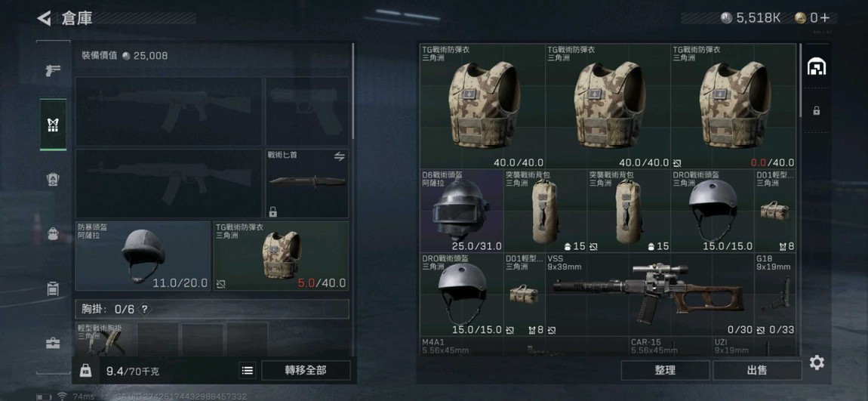This screenshot has height=401, width=868.
Task: Select the VSS 9x39mm rifle item
Action: coord(649,294)
